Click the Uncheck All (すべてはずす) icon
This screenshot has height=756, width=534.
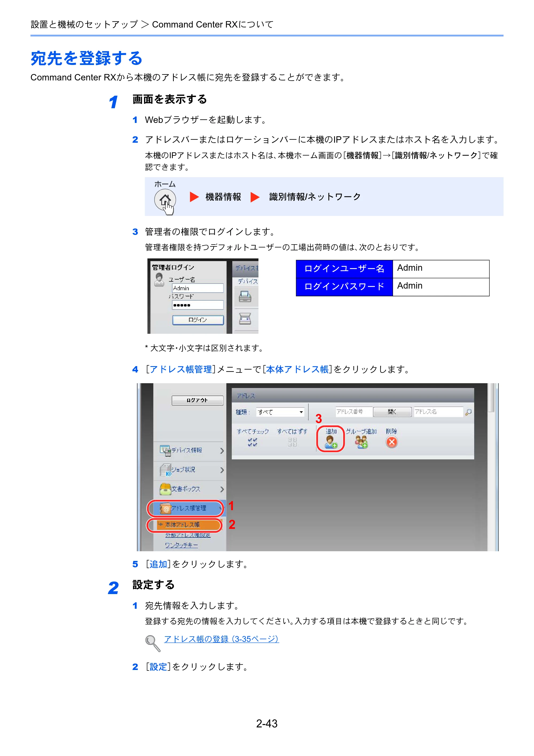point(292,442)
